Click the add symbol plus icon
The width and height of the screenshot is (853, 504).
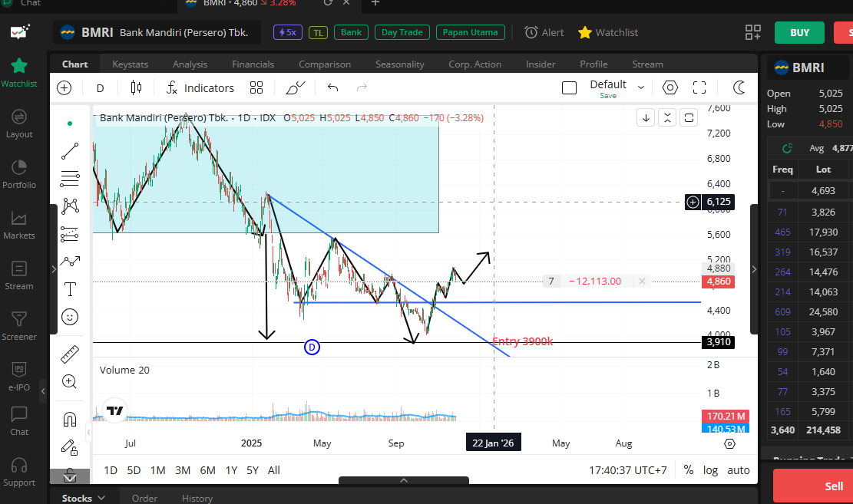click(64, 87)
